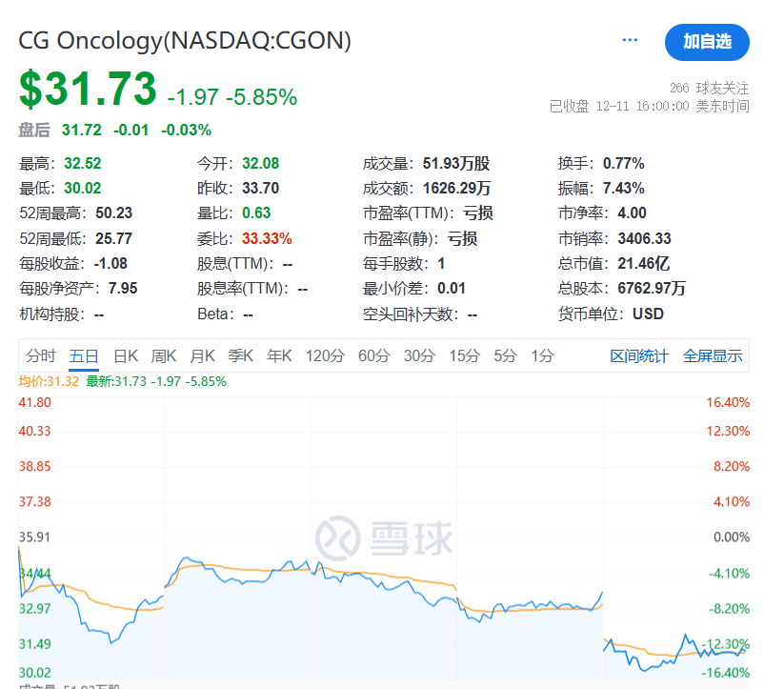
Task: Switch chart to 30分 interval
Action: click(x=419, y=355)
